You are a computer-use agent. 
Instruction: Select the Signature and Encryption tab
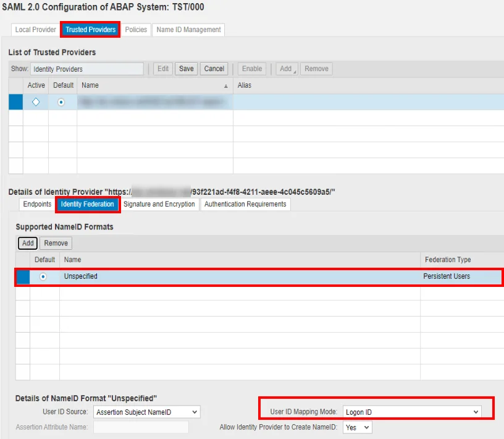159,204
